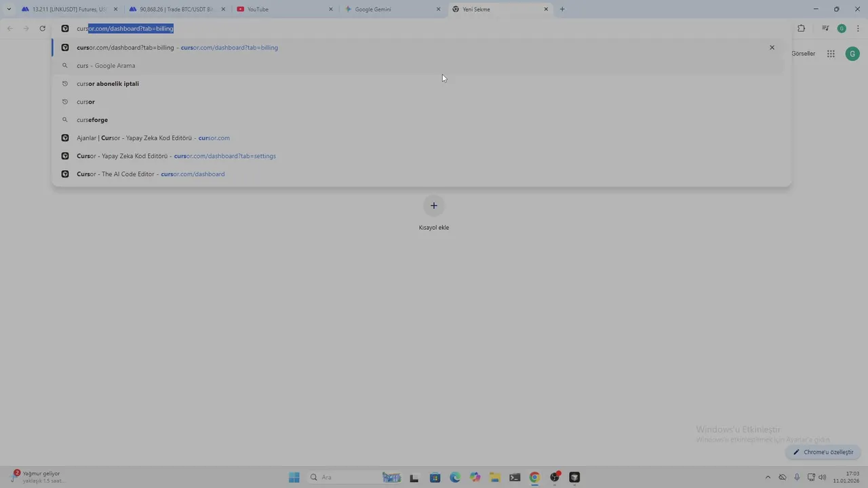Reload the current page
This screenshot has height=488, width=868.
(x=42, y=28)
